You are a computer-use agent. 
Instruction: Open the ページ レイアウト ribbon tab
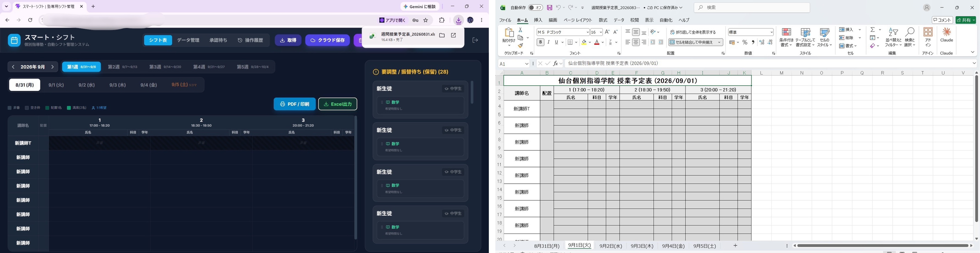[x=577, y=20]
